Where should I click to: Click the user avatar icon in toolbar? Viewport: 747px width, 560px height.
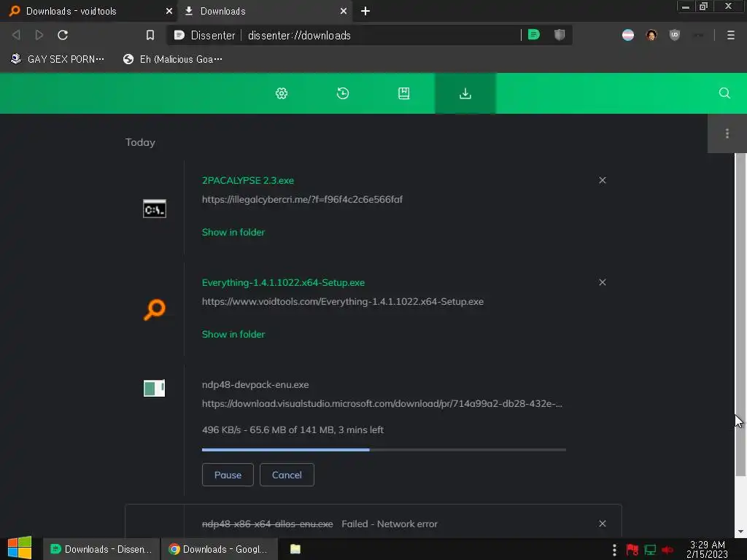(651, 35)
